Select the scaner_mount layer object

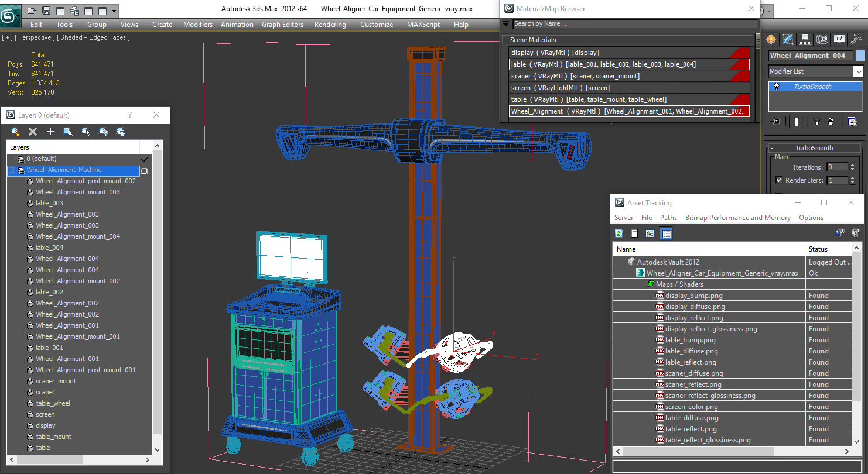click(x=56, y=381)
